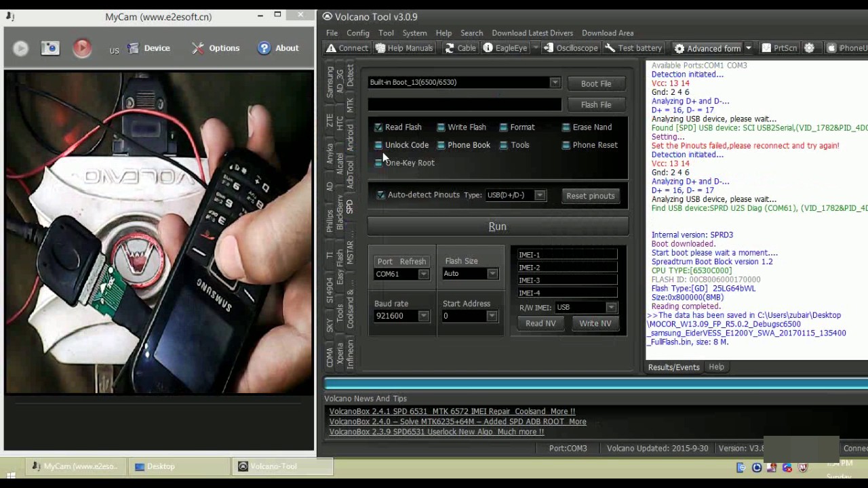Screen dimensions: 868x488
Task: Open the Help tab beside Results/Events
Action: point(716,367)
